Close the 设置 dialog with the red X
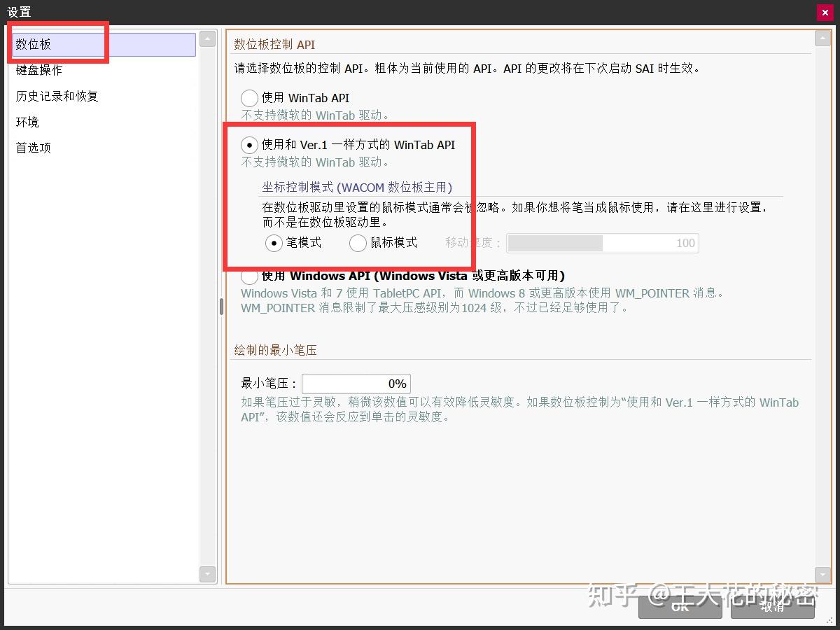The height and width of the screenshot is (630, 840). pyautogui.click(x=825, y=12)
